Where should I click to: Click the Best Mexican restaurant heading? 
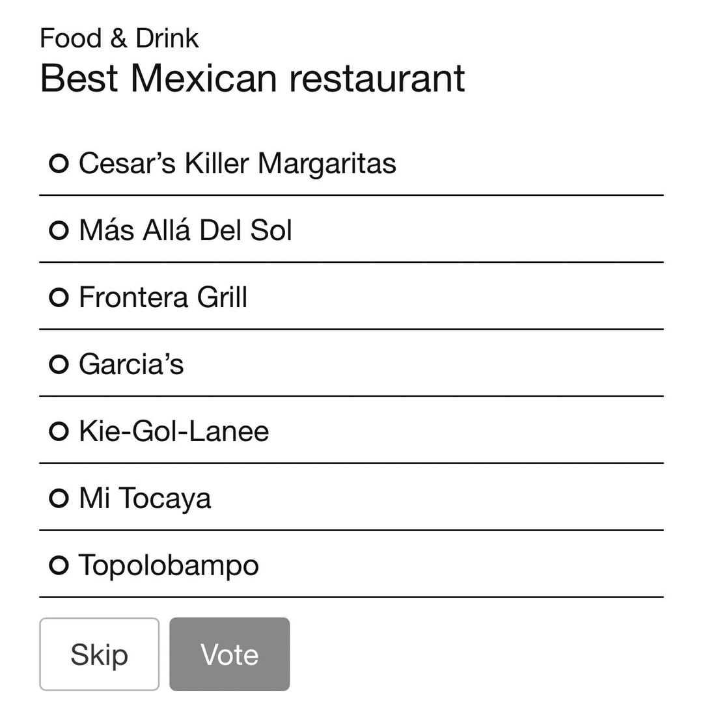coord(252,78)
